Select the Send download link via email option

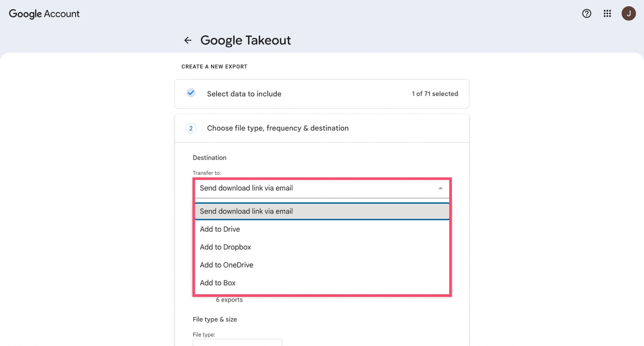[x=246, y=211]
